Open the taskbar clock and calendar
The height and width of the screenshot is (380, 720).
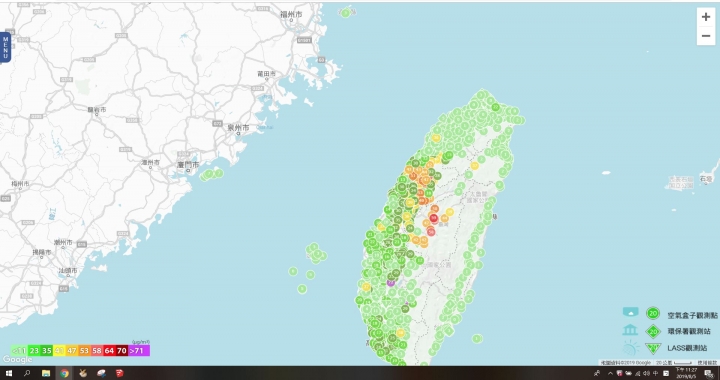(685, 373)
